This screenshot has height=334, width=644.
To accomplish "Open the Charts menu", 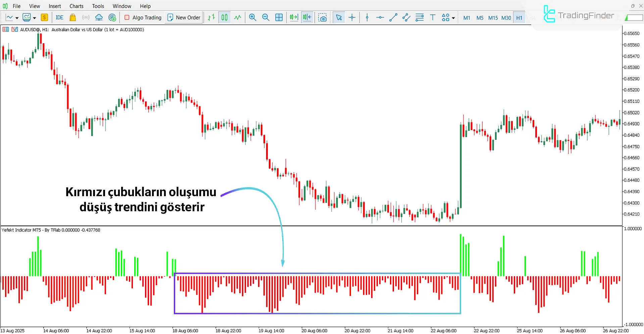I will point(76,6).
